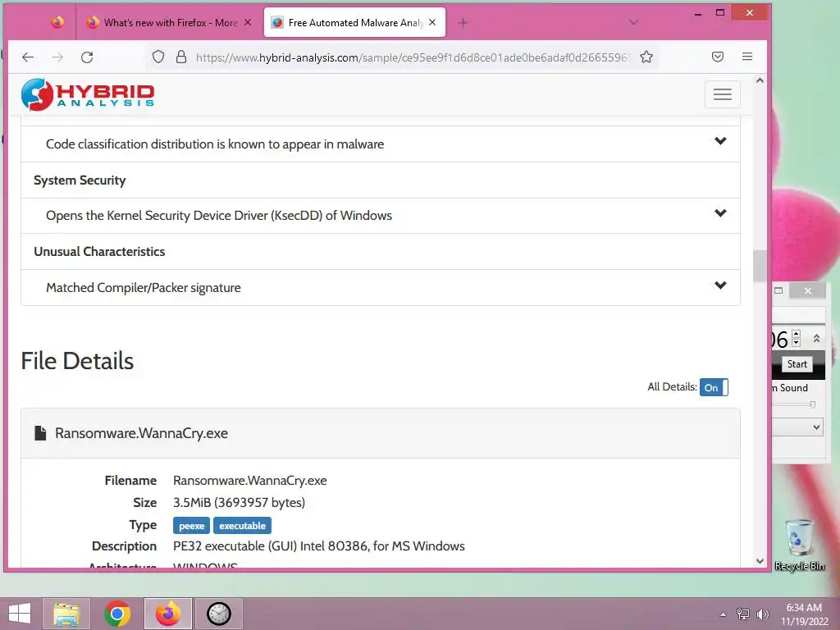Open the network tray icon
840x630 pixels.
pyautogui.click(x=743, y=614)
